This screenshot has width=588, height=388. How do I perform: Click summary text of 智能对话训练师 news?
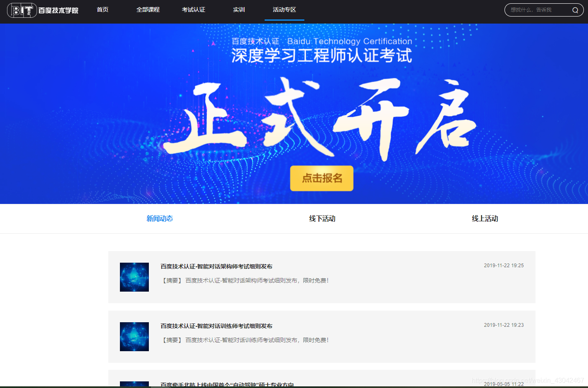[x=245, y=340]
